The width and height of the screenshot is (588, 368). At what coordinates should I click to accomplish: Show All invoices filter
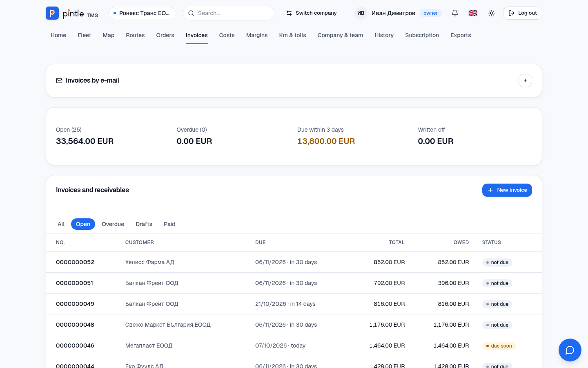click(x=61, y=224)
